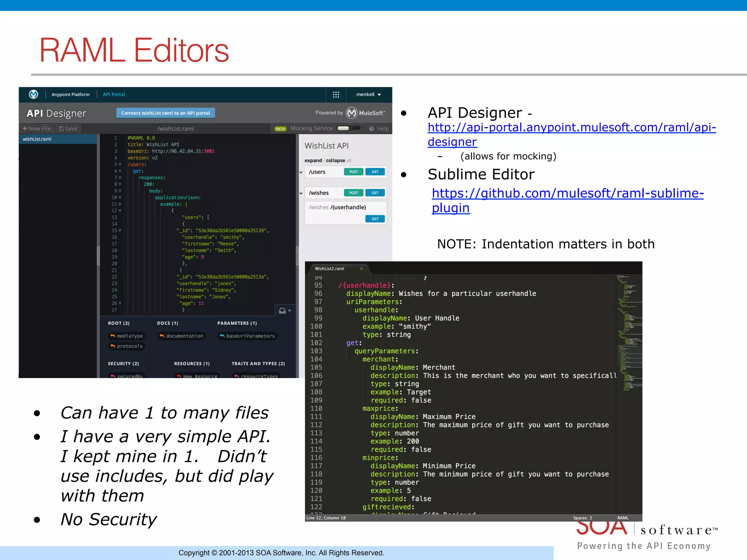
Task: Close the WishList2.raml tab
Action: [361, 269]
